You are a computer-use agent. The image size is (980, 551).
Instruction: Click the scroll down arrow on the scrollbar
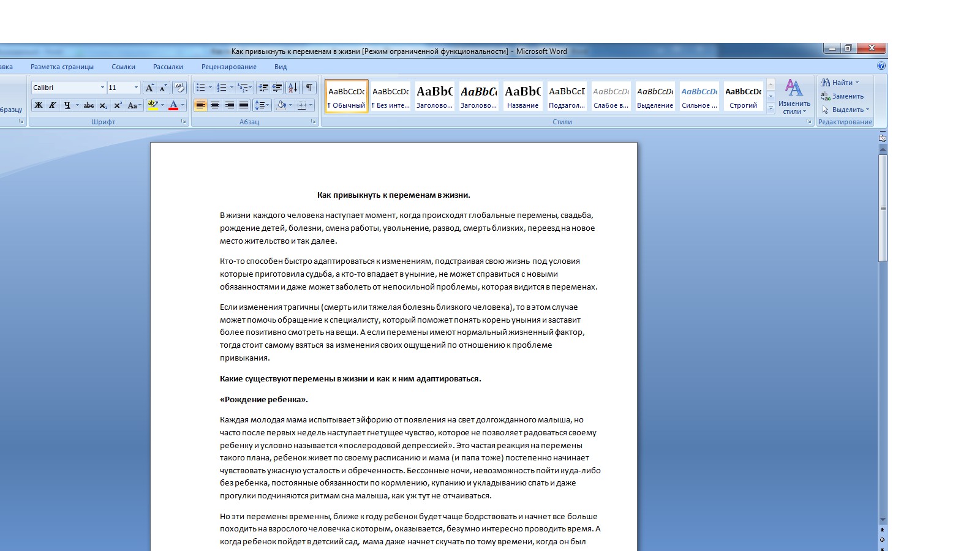(883, 520)
